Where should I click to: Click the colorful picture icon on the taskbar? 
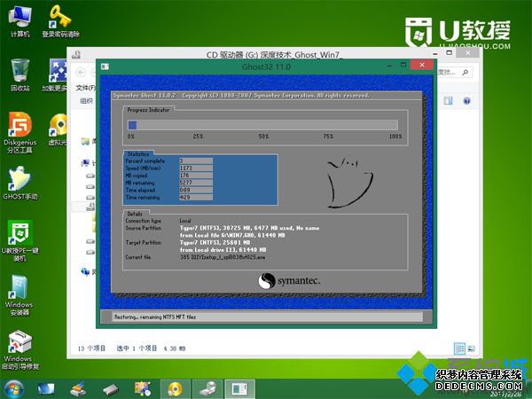point(143,389)
